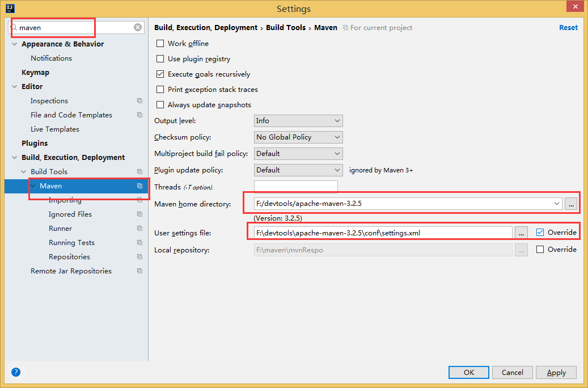Open Ignored Files under Maven

[x=70, y=214]
